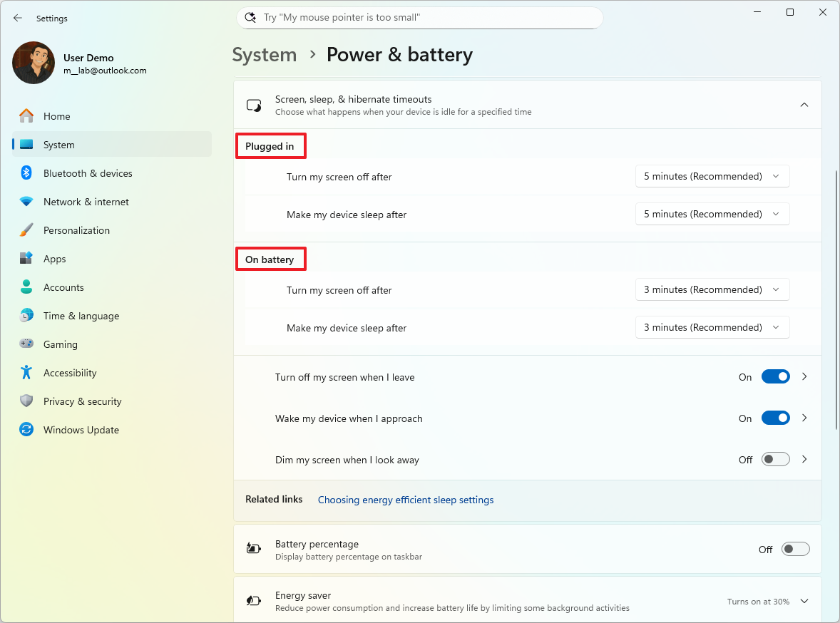This screenshot has height=623, width=840.
Task: Open Choosing energy efficient sleep settings link
Action: 405,500
